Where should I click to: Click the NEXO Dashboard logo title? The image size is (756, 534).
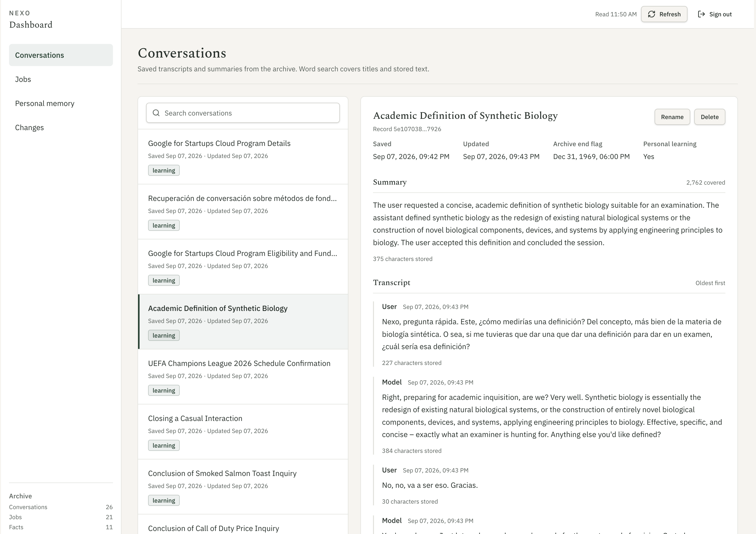pos(31,20)
